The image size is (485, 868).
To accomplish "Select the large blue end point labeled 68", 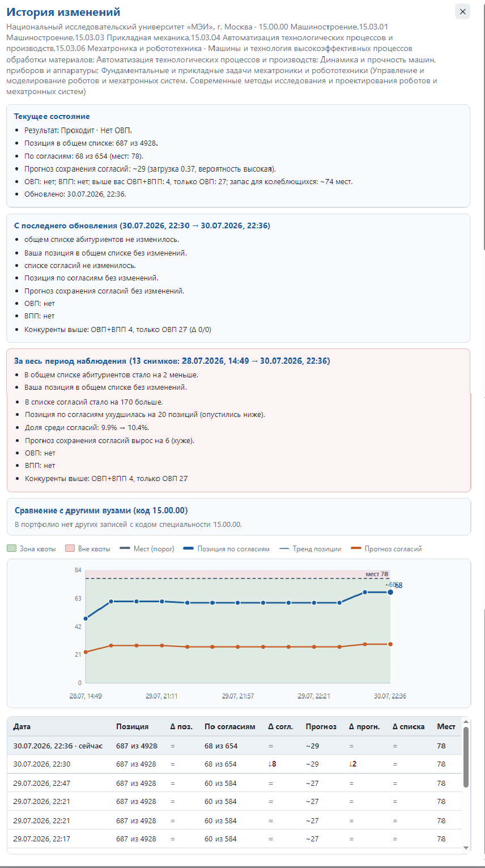I will click(390, 592).
